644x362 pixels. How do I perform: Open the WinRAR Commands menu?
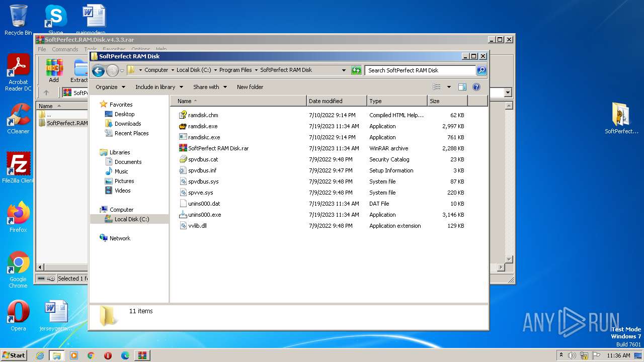point(65,49)
